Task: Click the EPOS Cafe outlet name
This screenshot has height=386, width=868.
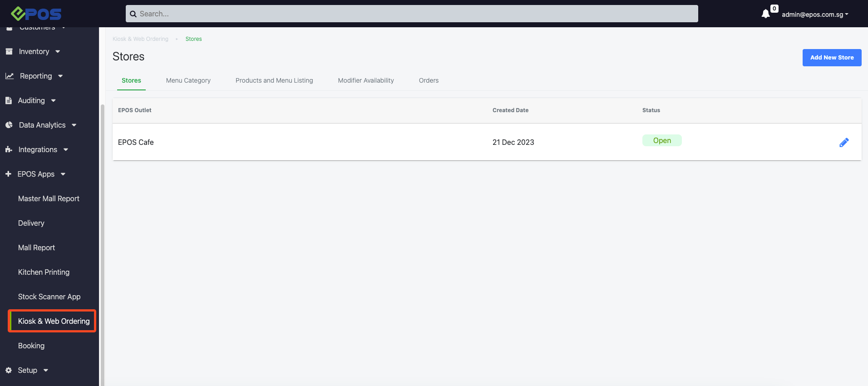Action: pos(136,142)
